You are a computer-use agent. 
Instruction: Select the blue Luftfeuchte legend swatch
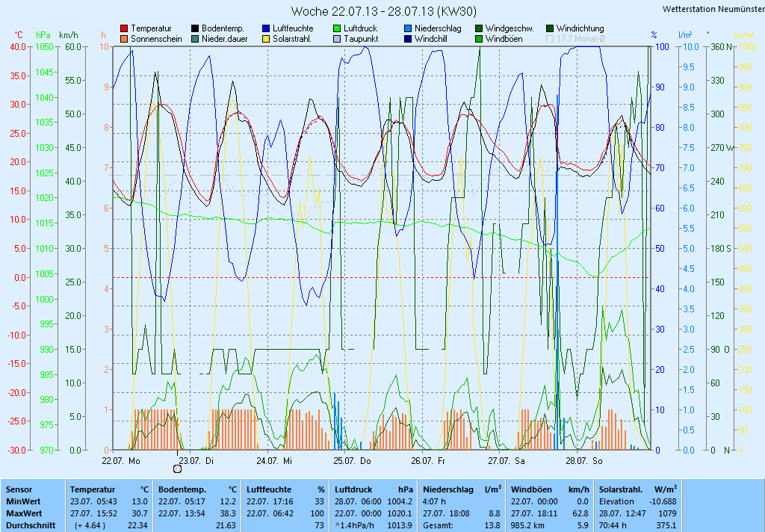coord(266,29)
